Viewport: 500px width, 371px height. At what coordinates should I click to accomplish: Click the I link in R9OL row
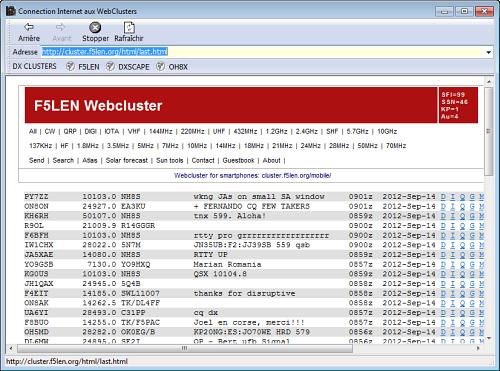click(x=453, y=226)
